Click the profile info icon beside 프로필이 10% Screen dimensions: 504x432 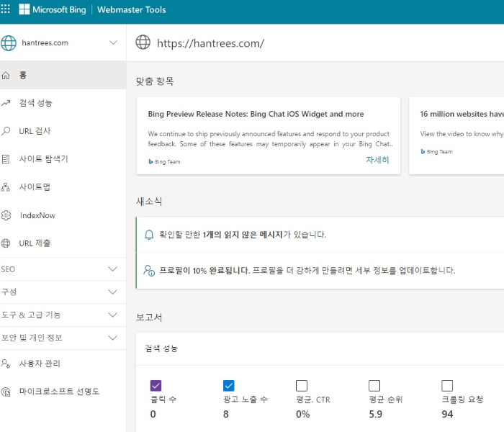(149, 271)
